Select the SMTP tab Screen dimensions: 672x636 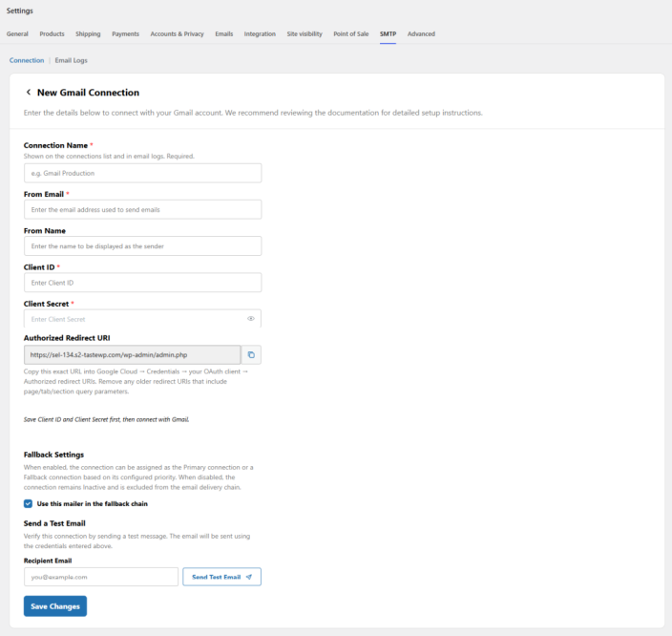388,33
